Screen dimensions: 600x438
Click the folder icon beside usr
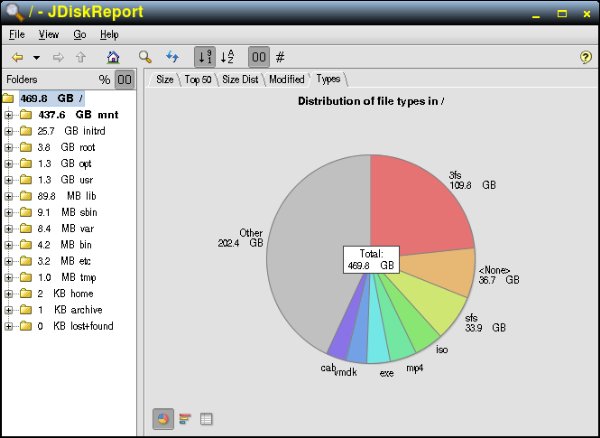pos(26,180)
